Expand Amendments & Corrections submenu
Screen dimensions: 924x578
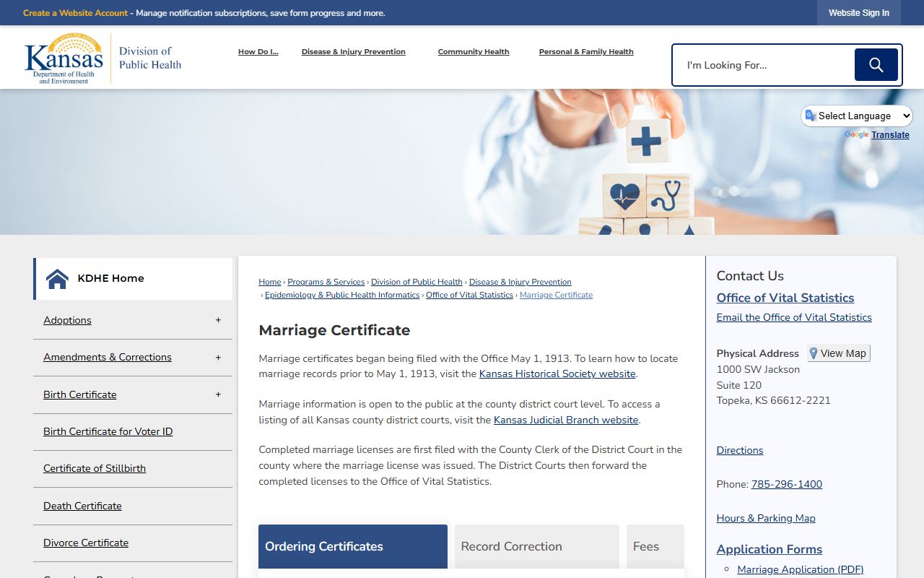[x=218, y=358]
